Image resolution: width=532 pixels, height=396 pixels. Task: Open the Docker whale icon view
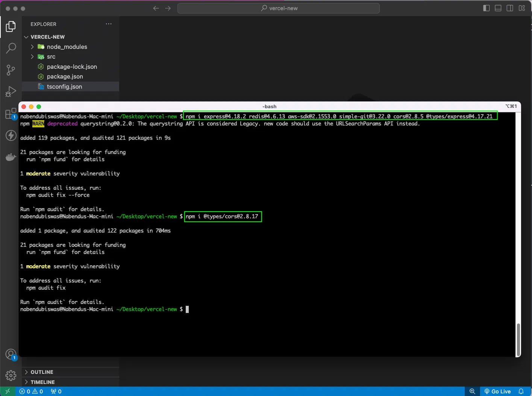[11, 157]
